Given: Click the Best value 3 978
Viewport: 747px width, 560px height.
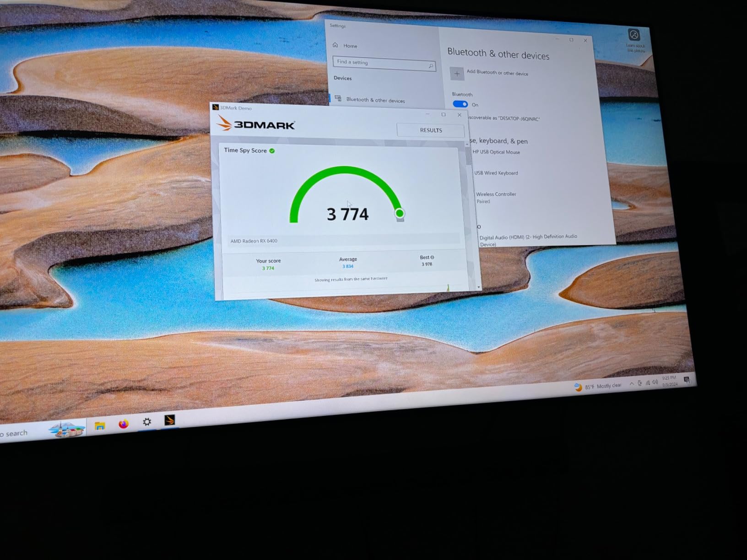Looking at the screenshot, I should (x=427, y=264).
